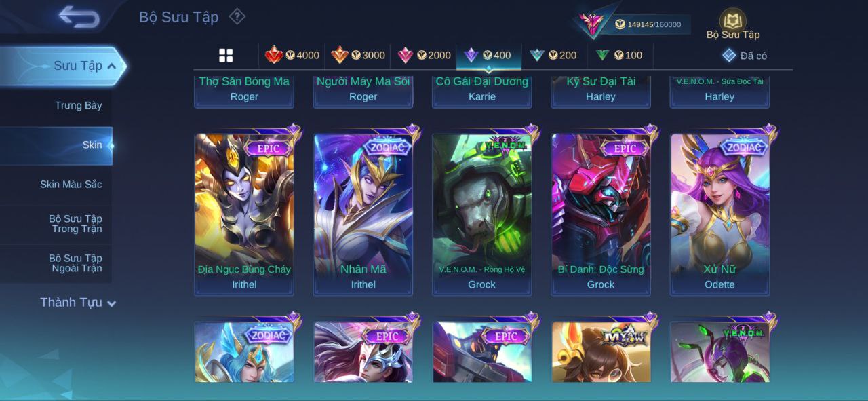Open the Irithel Nhân Mã skin card
The width and height of the screenshot is (868, 401).
pyautogui.click(x=363, y=214)
